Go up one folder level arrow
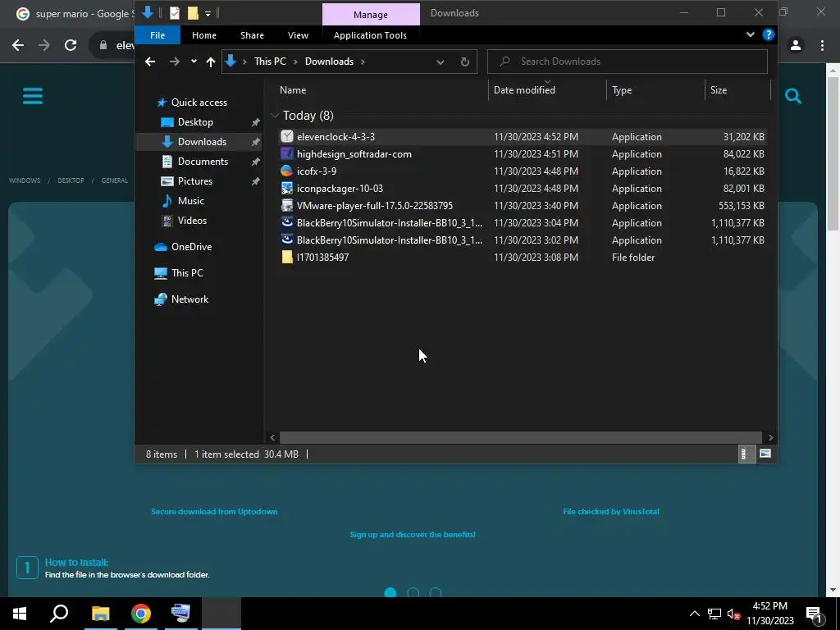This screenshot has height=630, width=840. [x=211, y=62]
